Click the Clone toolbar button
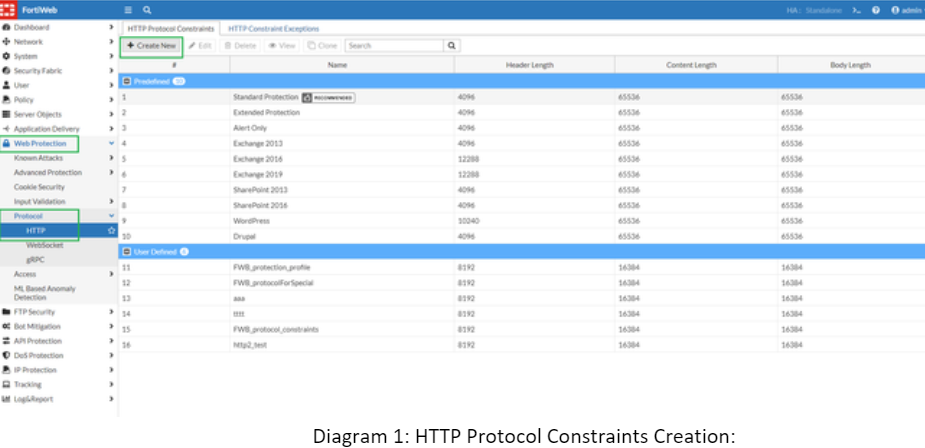Screen dimensions: 925x448 click(322, 45)
